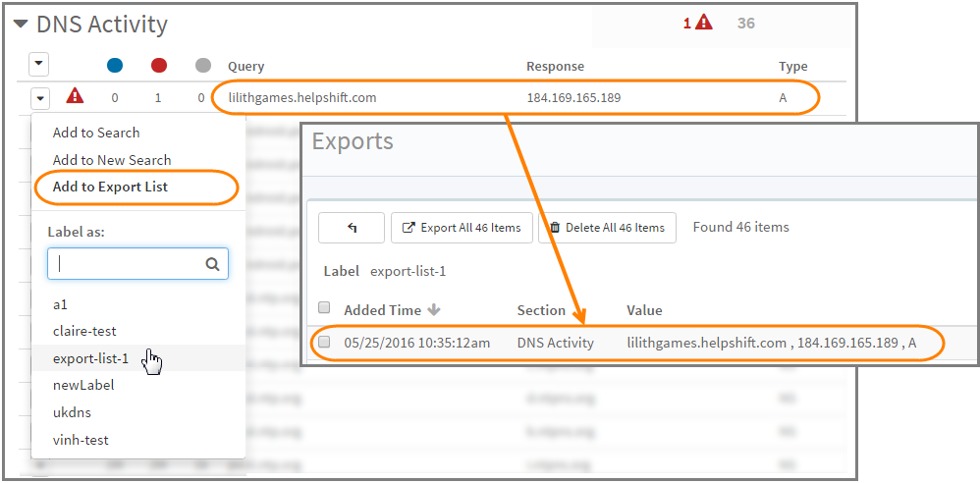This screenshot has height=483, width=980.
Task: Choose Add to Search menu entry
Action: [96, 133]
